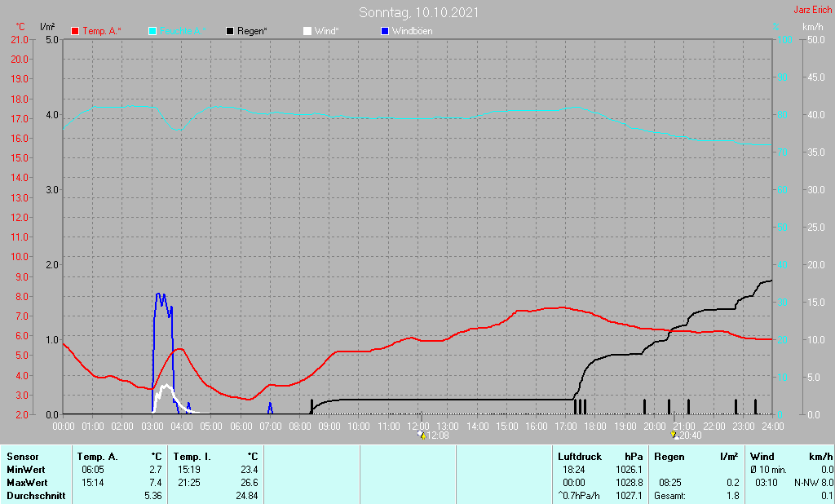
Task: Click the cyan Feuchte A. legend swatch
Action: coord(152,32)
